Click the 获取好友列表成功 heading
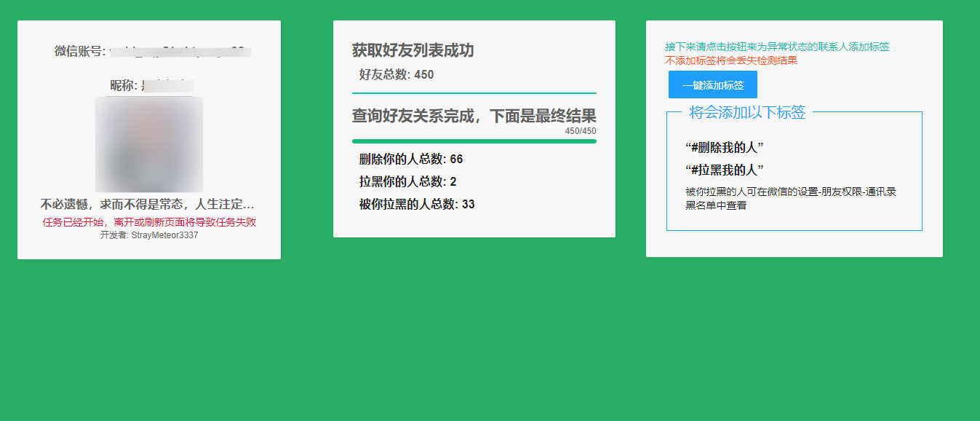Screen dimensions: 980x421 [413, 50]
